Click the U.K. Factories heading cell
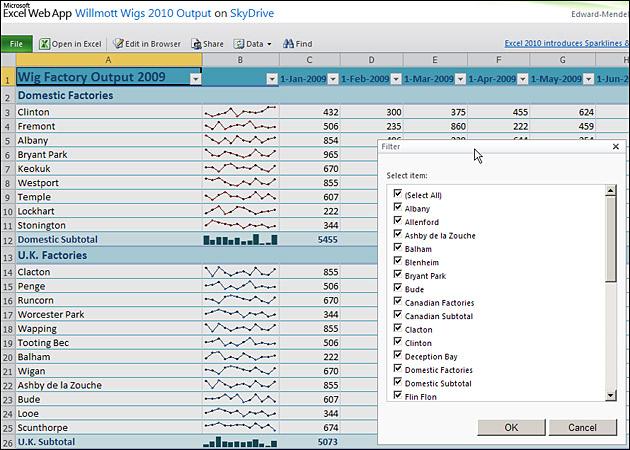This screenshot has height=450, width=630. pos(108,255)
